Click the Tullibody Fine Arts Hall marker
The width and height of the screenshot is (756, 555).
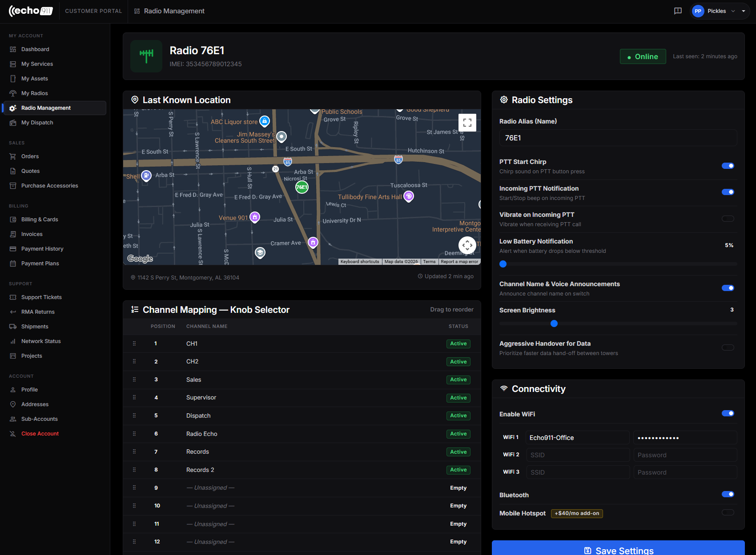pyautogui.click(x=409, y=196)
